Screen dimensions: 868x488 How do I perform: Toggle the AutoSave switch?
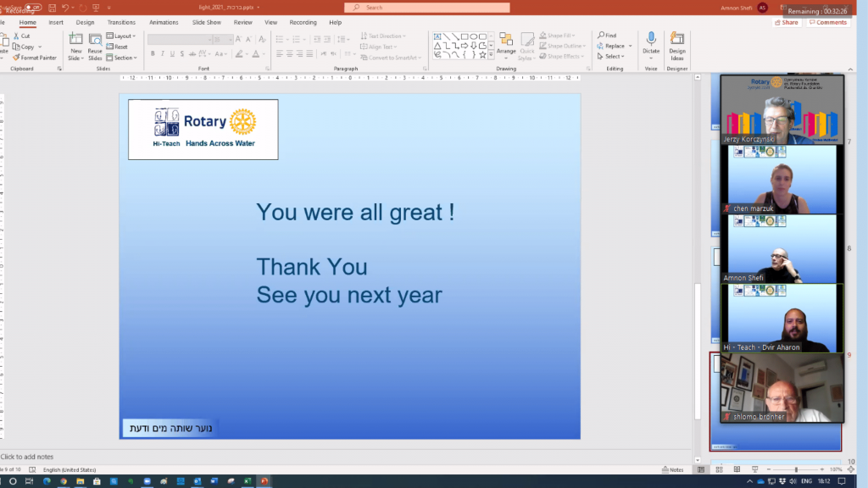click(x=33, y=8)
